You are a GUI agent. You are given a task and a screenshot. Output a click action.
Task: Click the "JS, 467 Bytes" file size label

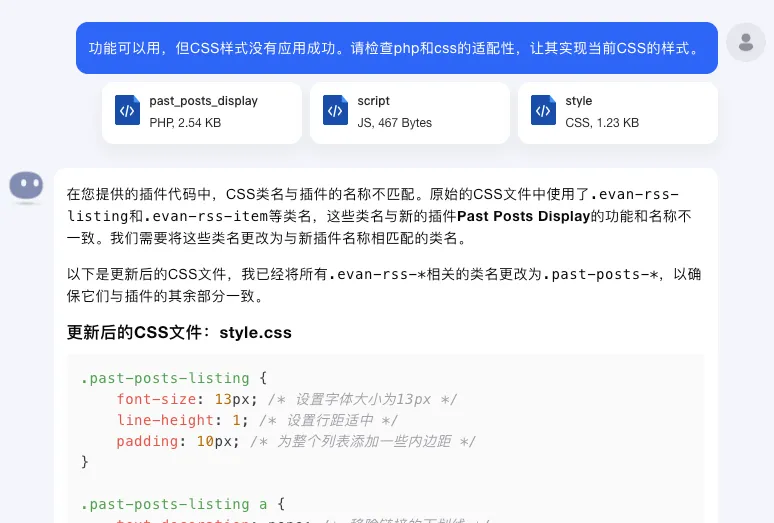point(394,123)
